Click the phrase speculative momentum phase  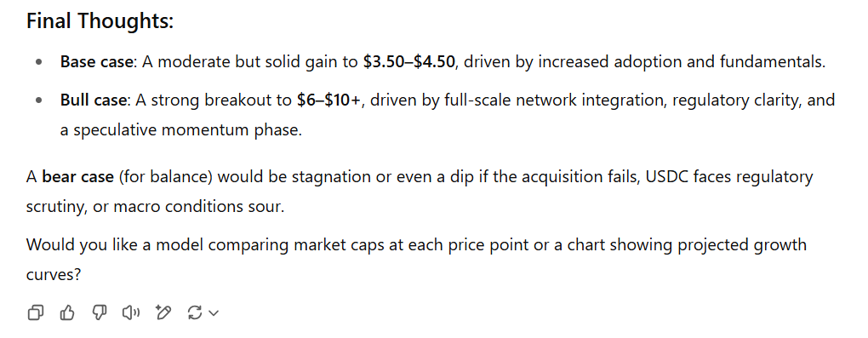188,131
